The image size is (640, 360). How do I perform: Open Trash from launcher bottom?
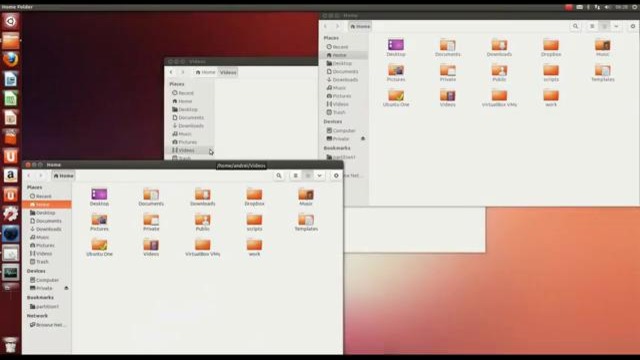[11, 346]
